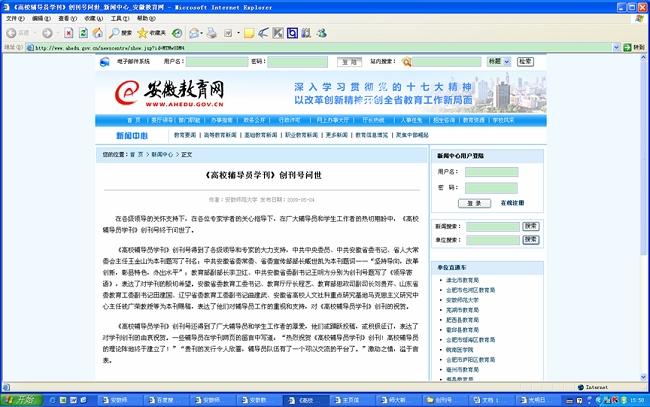
Task: Click the 在线注册 register link
Action: pos(512,203)
